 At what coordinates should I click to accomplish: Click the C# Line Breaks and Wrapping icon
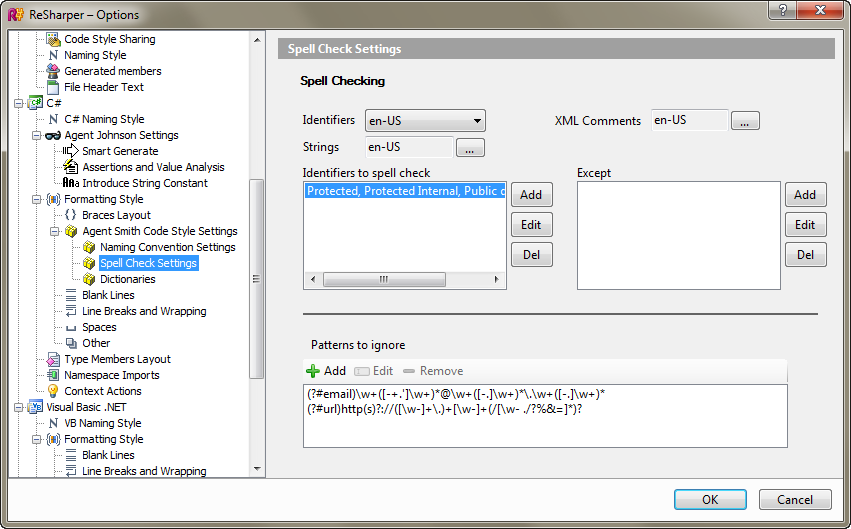(71, 311)
